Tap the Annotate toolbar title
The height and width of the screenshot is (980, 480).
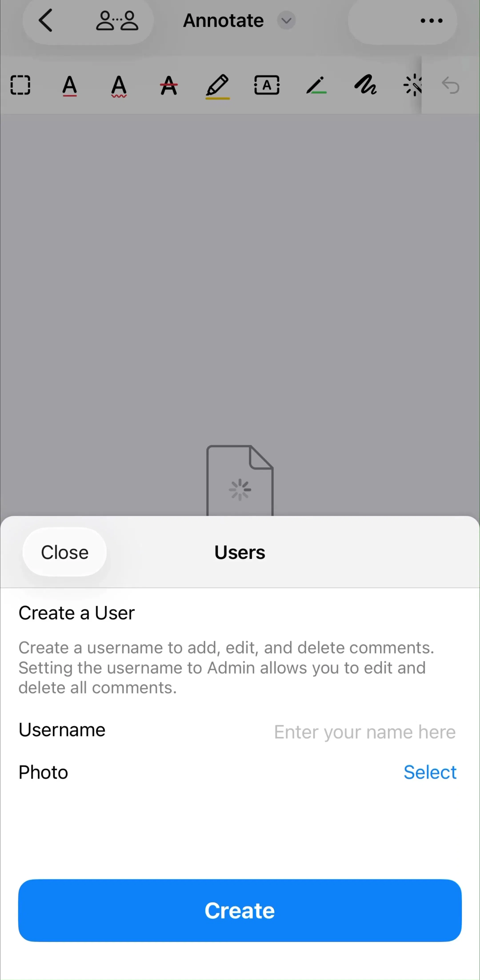[x=223, y=21]
